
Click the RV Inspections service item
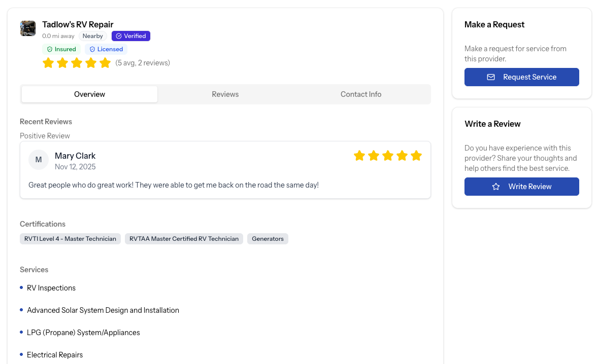(51, 288)
